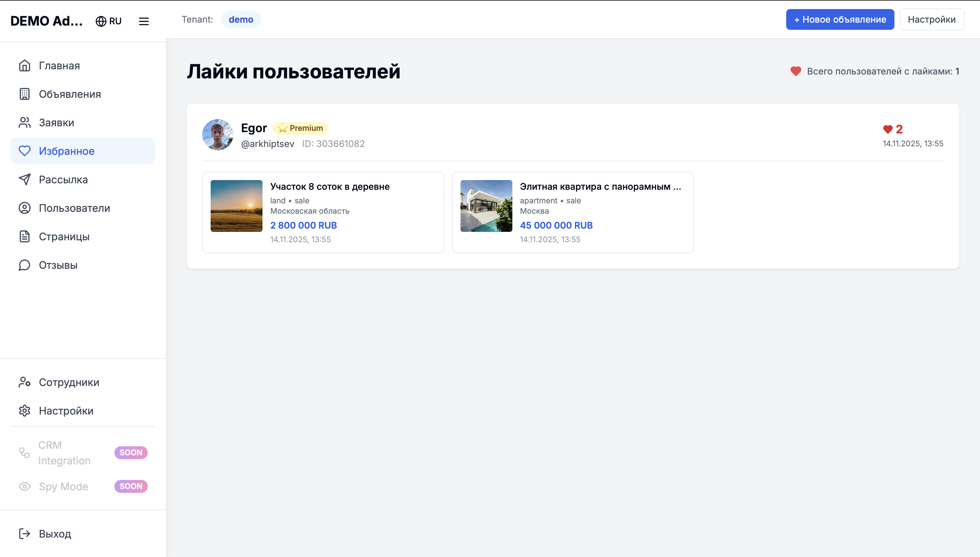Viewport: 980px width, 557px height.
Task: Open the sidebar Настройки menu item
Action: click(66, 411)
